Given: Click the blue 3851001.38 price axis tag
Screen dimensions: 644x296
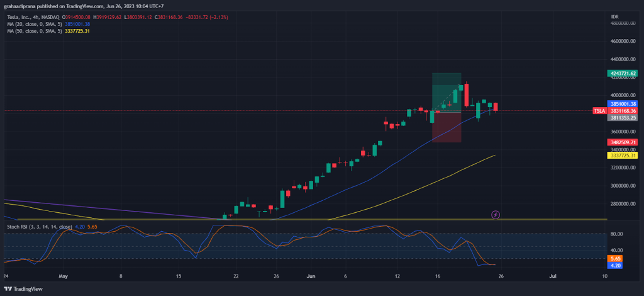Looking at the screenshot, I should 622,104.
